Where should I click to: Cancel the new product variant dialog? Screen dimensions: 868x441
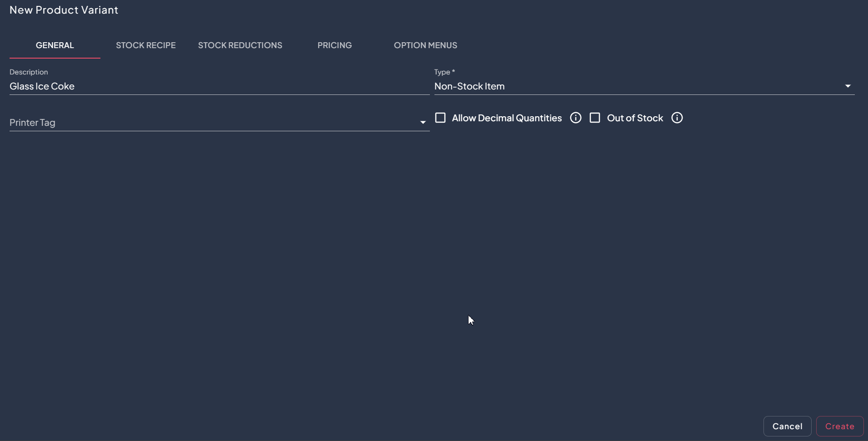[x=787, y=426]
